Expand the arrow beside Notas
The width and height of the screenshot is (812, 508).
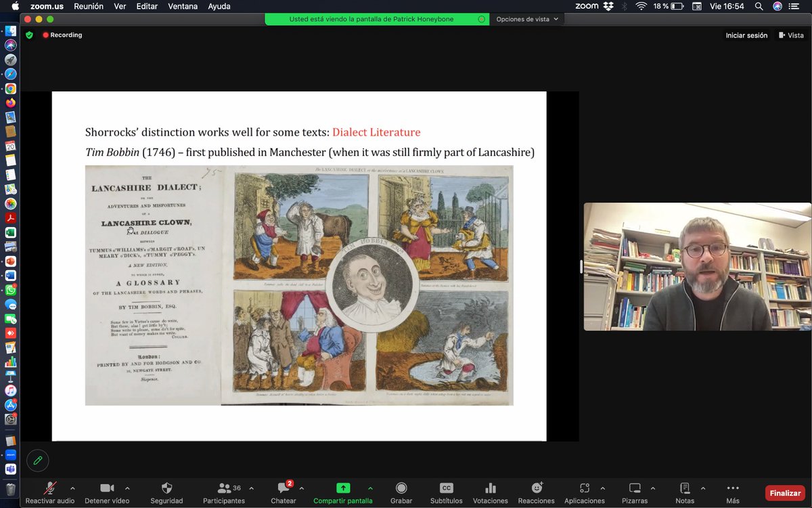703,488
